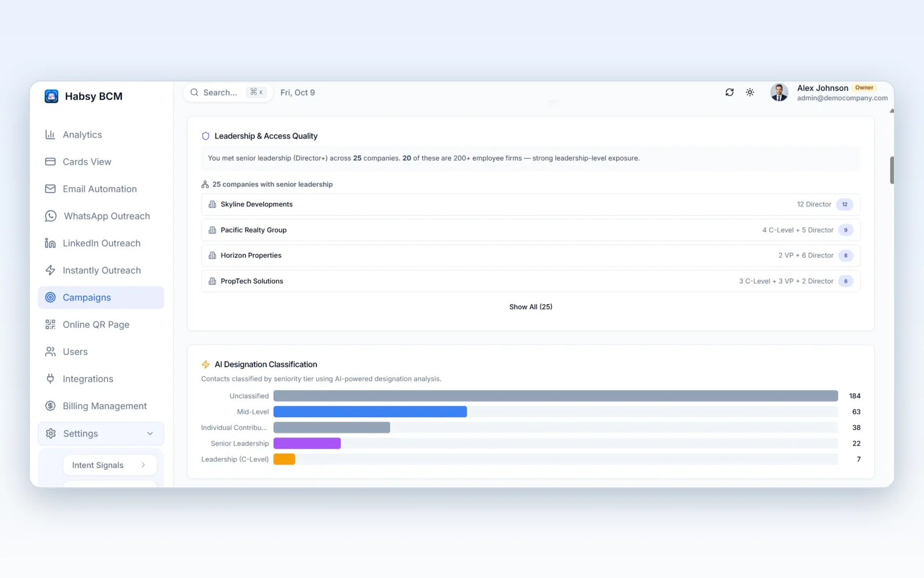The image size is (924, 578).
Task: Expand Intent Signals arrow
Action: (x=143, y=465)
